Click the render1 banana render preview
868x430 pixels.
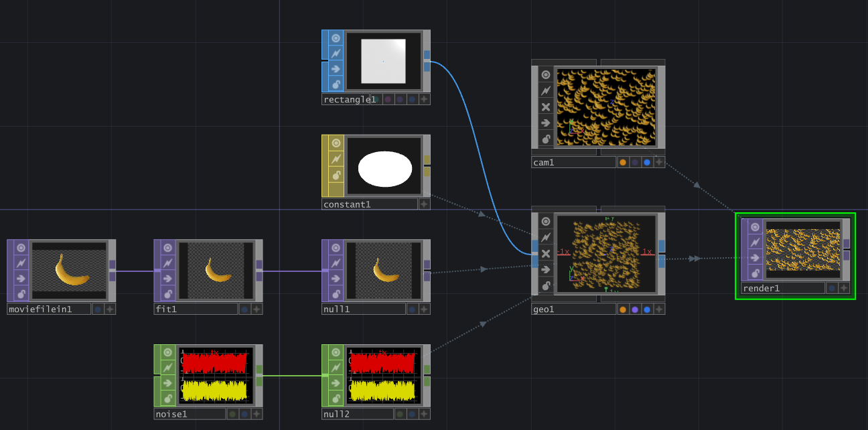point(802,250)
